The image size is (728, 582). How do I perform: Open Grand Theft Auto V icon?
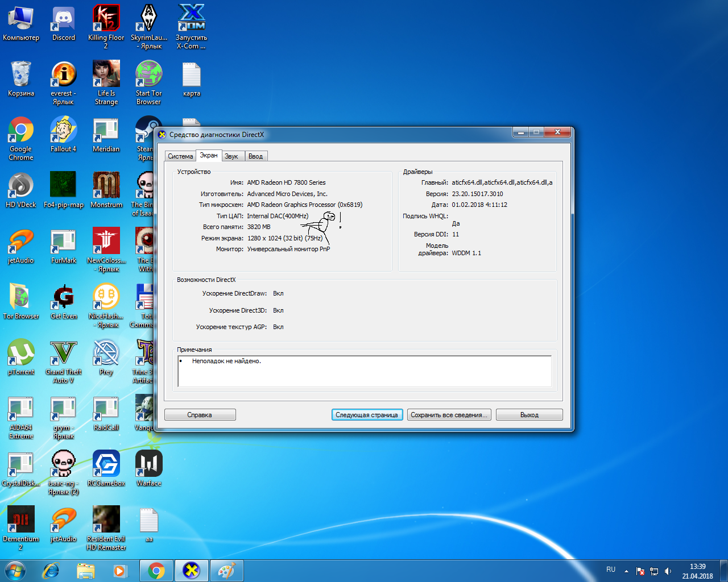coord(64,361)
